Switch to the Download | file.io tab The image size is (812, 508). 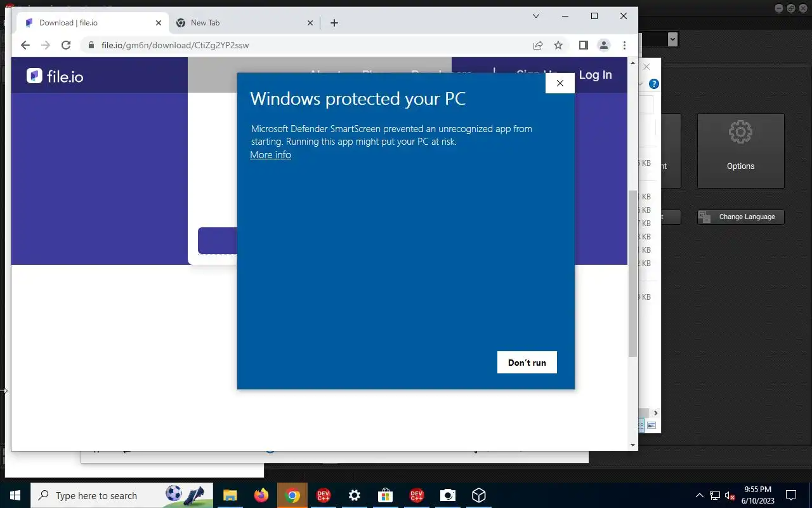tap(92, 23)
